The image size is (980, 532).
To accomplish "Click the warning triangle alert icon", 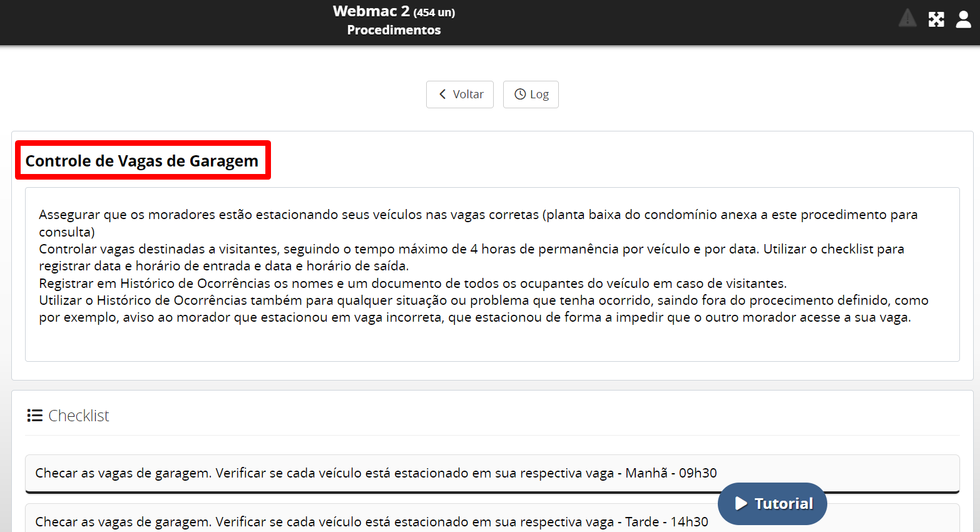I will pos(907,19).
